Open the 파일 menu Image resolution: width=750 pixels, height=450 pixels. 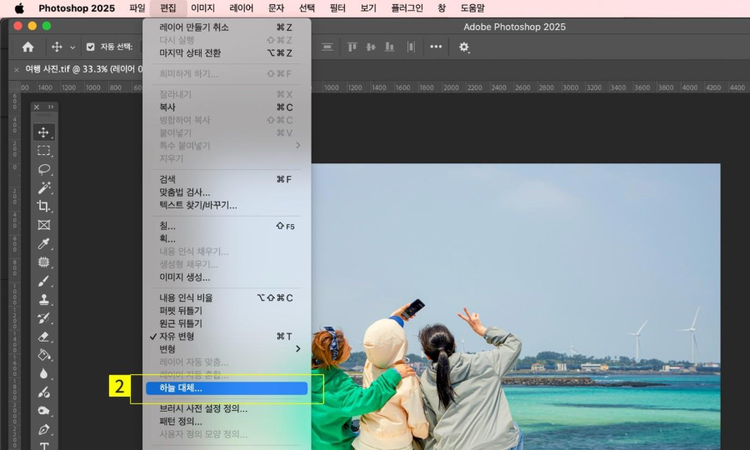137,8
